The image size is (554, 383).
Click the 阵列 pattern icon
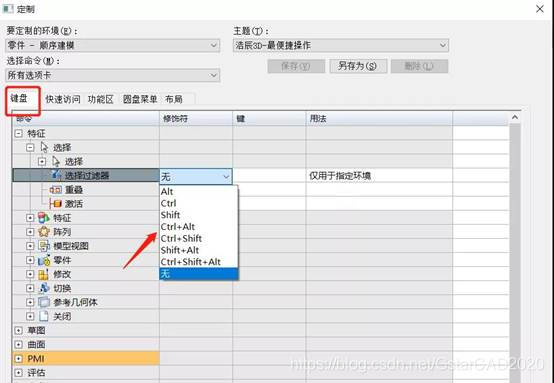pos(44,232)
